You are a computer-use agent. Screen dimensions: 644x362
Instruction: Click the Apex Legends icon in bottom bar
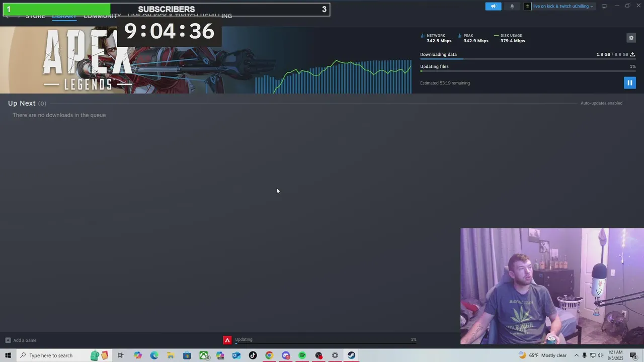(227, 340)
